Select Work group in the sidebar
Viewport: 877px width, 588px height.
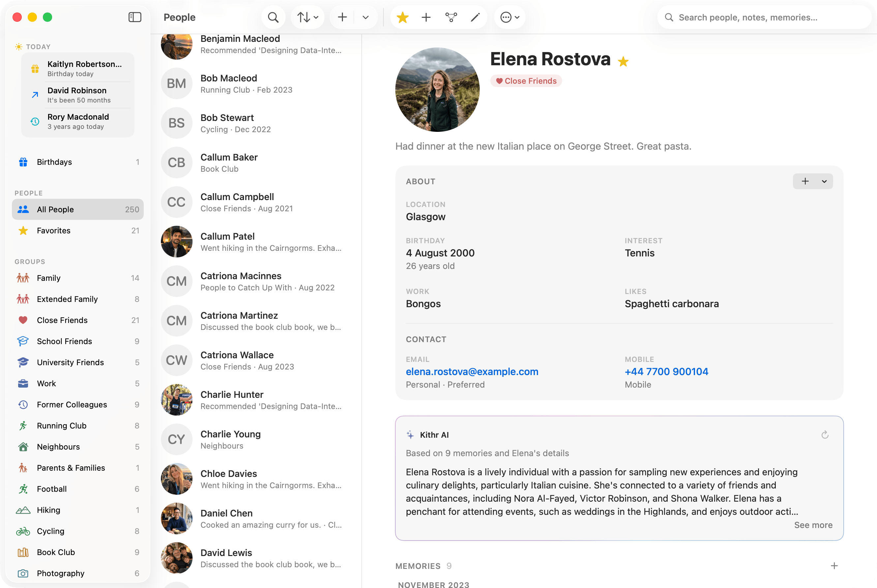tap(78, 383)
